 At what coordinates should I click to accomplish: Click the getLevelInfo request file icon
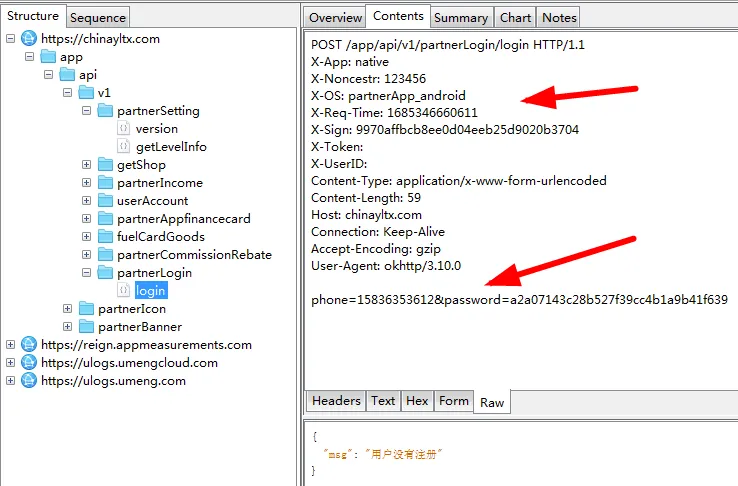click(123, 146)
